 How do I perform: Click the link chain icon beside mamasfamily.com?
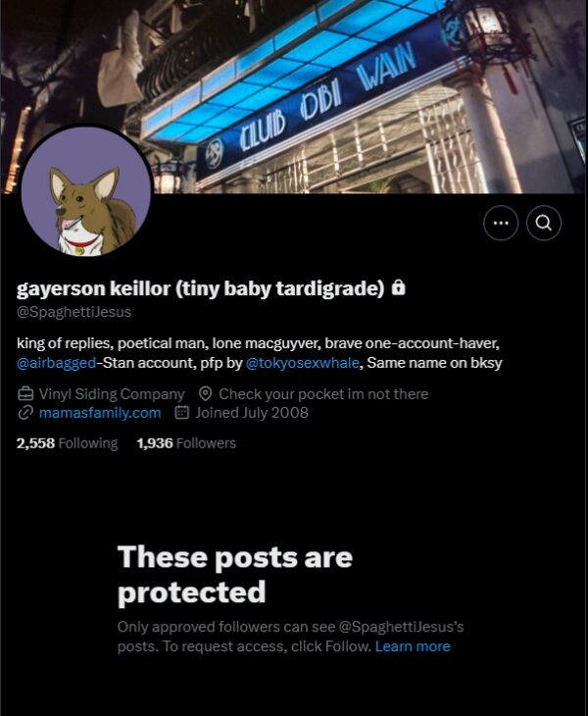25,413
